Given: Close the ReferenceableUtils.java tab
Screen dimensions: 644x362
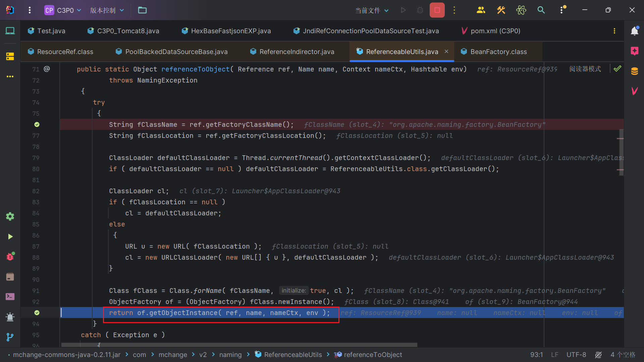Looking at the screenshot, I should click(446, 51).
